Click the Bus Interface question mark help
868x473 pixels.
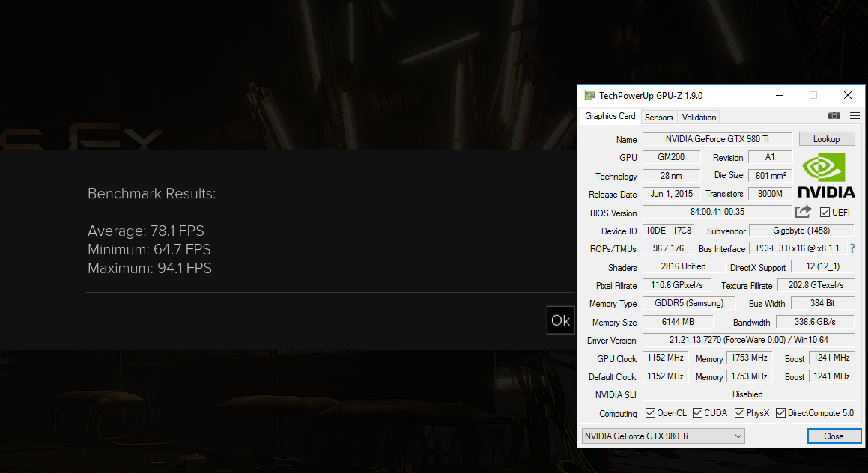point(852,249)
